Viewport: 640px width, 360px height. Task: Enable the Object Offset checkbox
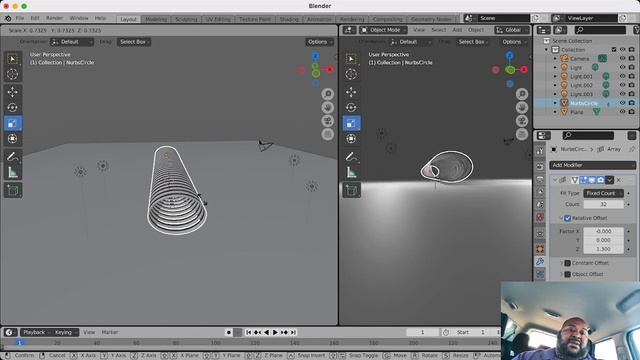[x=567, y=274]
